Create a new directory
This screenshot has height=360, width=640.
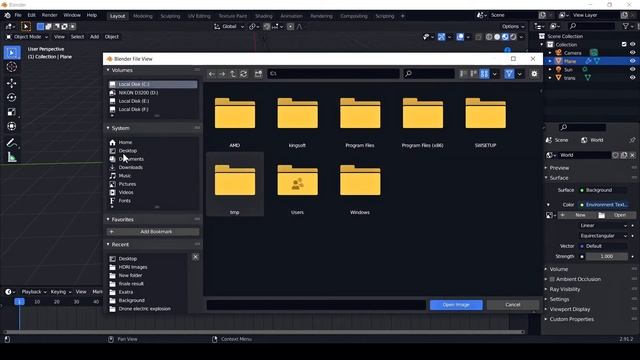click(x=258, y=74)
